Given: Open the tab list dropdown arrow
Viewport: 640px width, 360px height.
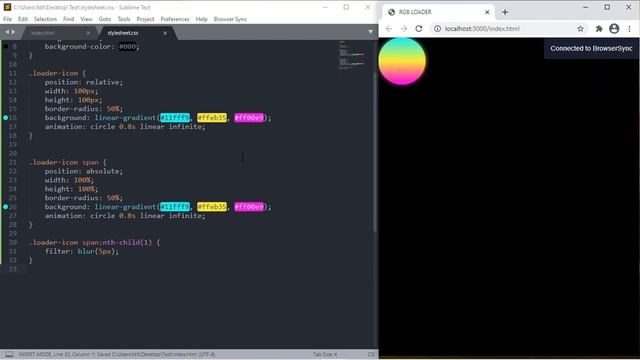Looking at the screenshot, I should click(370, 32).
